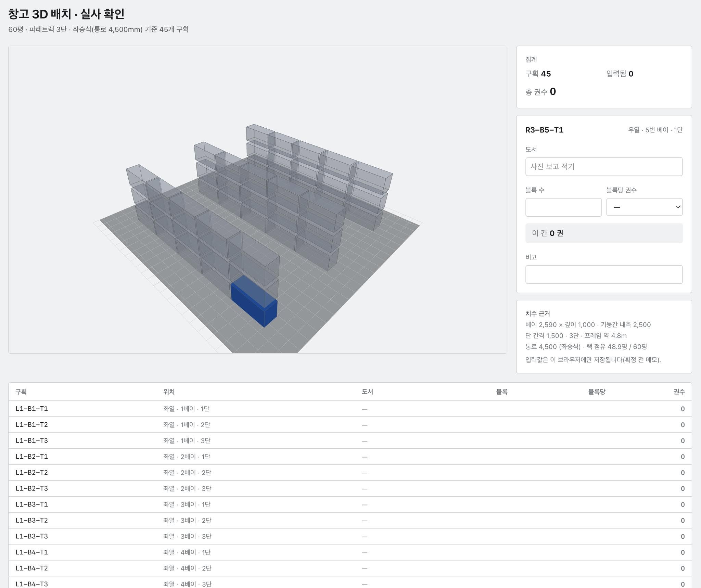701x588 pixels.
Task: Focus the 블록 수 number field
Action: 563,207
